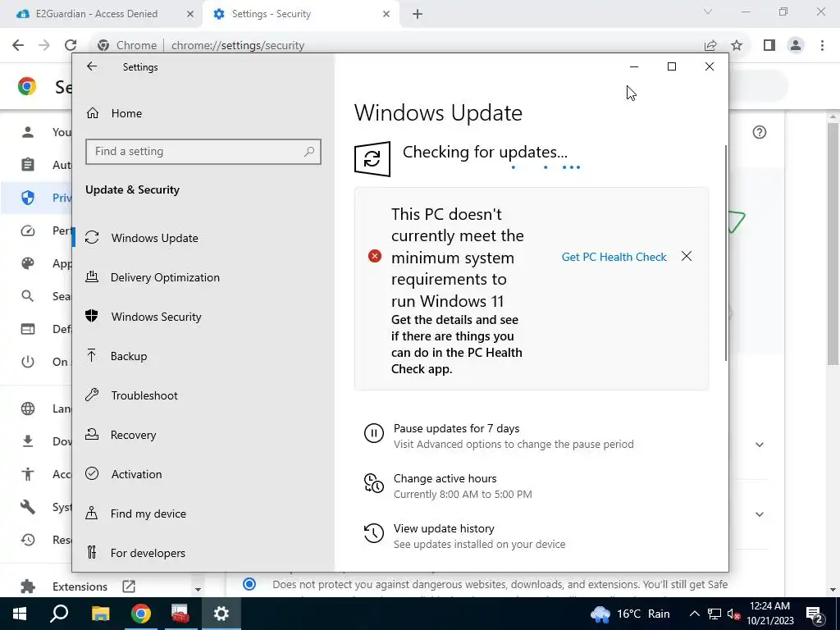Screen dimensions: 840x630
Task: Click the Find a setting search box
Action: click(x=203, y=152)
